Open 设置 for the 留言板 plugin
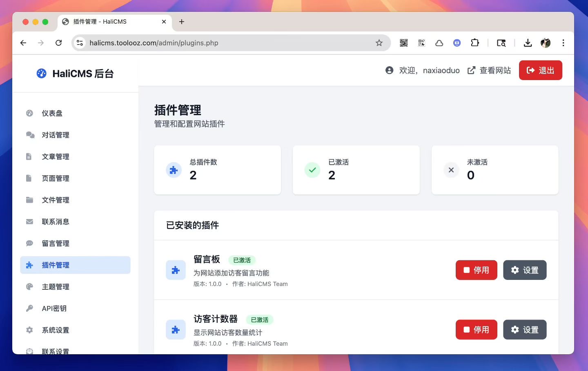This screenshot has height=371, width=588. pos(525,270)
